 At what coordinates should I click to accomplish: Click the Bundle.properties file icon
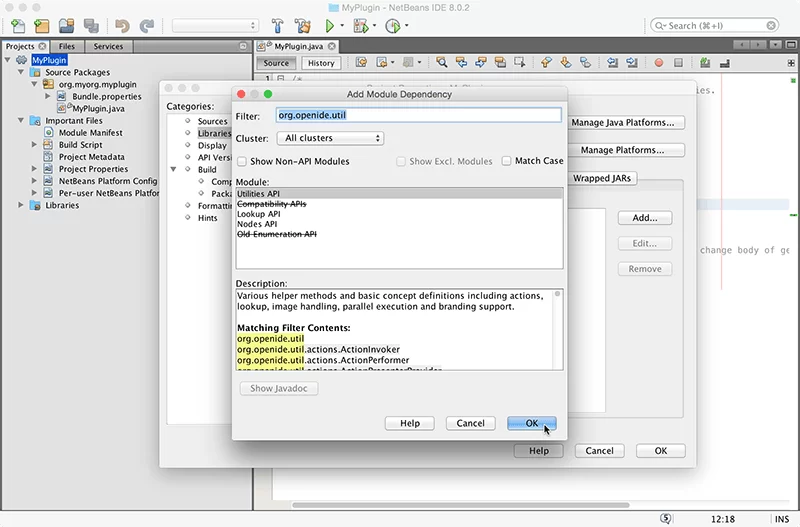62,96
